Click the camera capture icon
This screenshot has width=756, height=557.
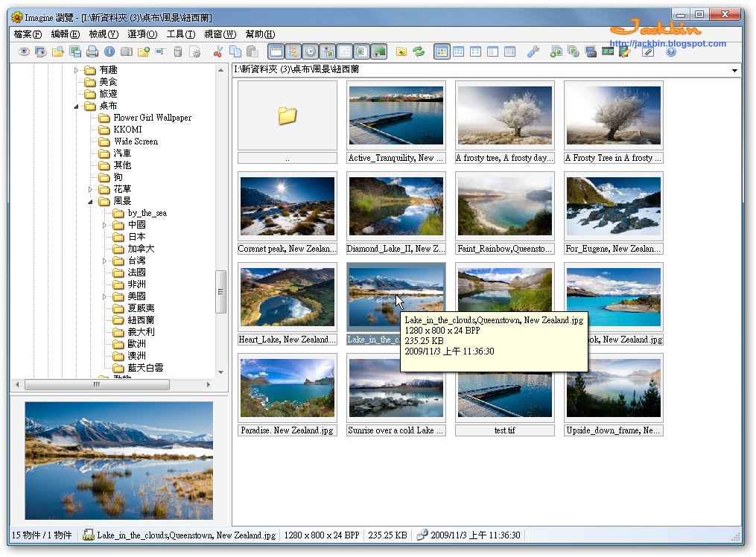tap(127, 51)
